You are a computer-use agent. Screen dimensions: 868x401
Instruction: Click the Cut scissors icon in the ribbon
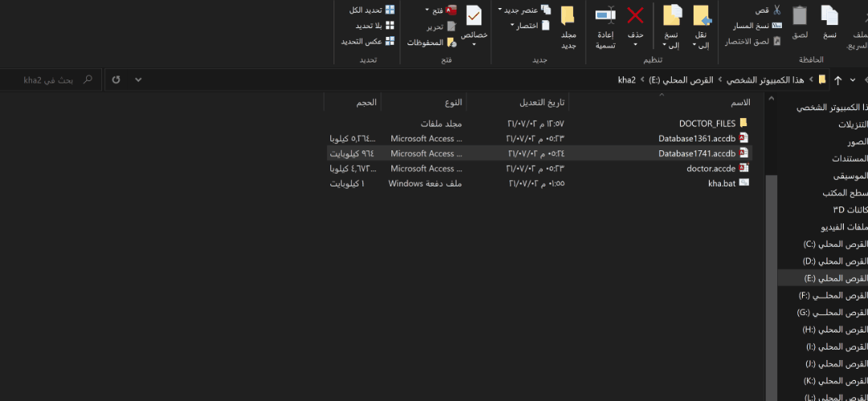(x=776, y=10)
